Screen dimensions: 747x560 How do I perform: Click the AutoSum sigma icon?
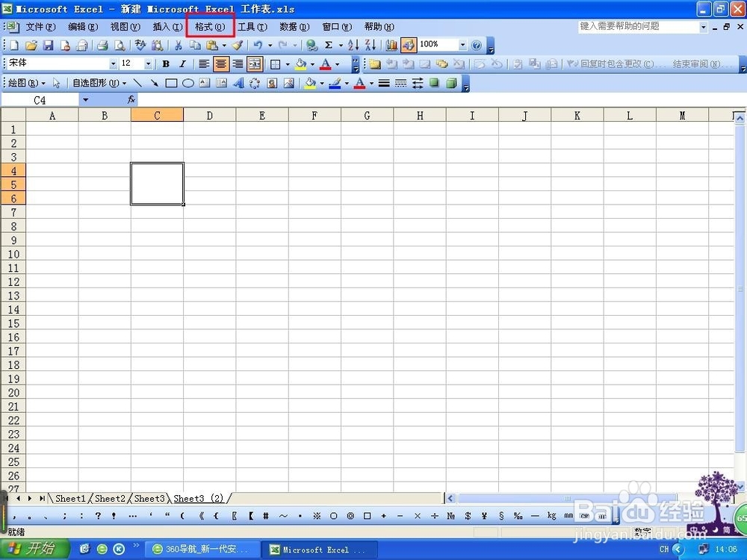tap(329, 46)
